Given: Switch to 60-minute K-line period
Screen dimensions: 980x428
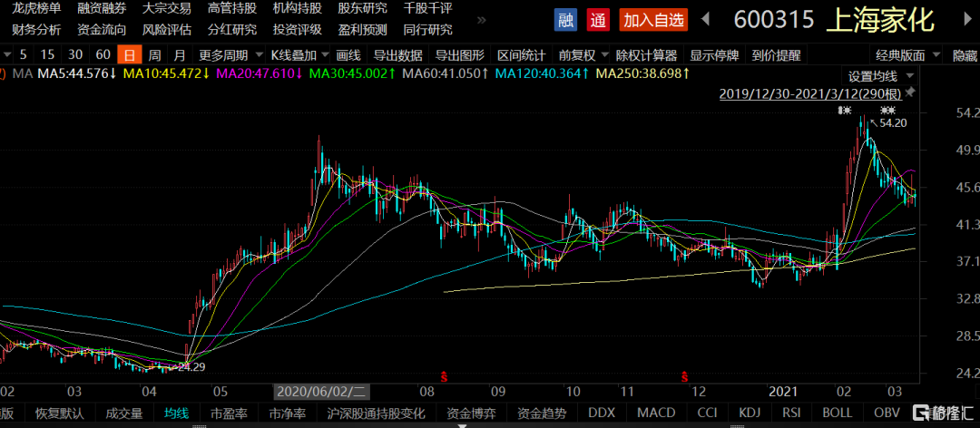Looking at the screenshot, I should [103, 55].
